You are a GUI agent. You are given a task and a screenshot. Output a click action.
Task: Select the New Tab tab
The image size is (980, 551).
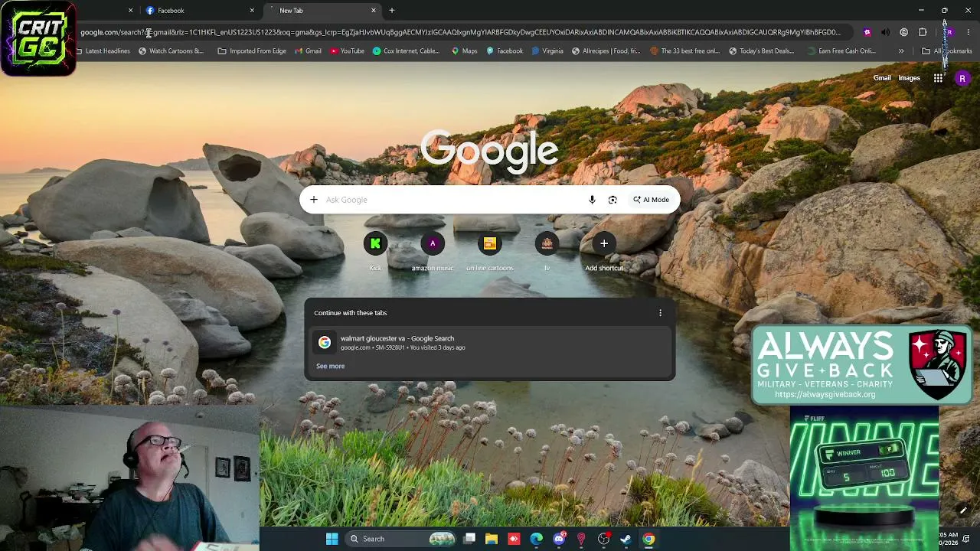pos(323,11)
